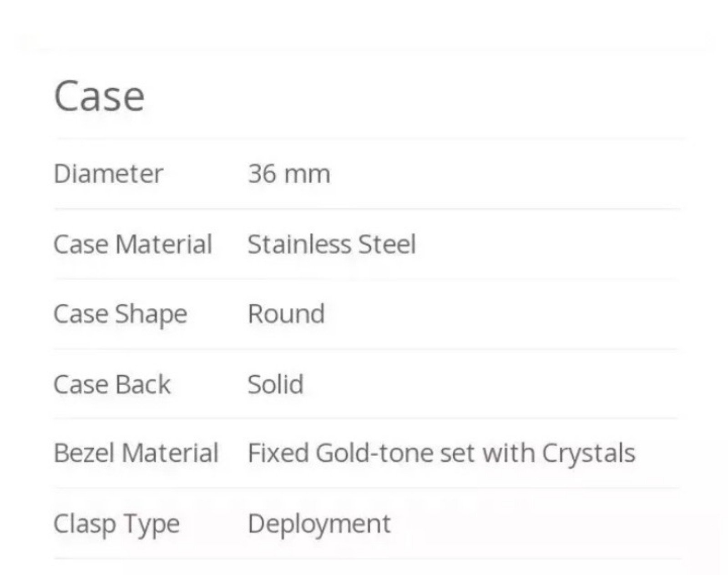Click the word Shape in Case Shape
The height and width of the screenshot is (575, 728).
coord(151,315)
